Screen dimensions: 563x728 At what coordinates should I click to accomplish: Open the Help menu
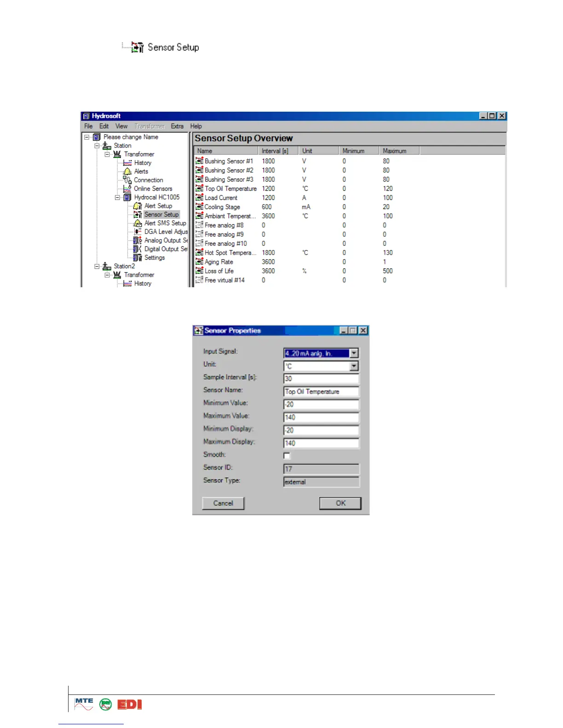tap(196, 126)
